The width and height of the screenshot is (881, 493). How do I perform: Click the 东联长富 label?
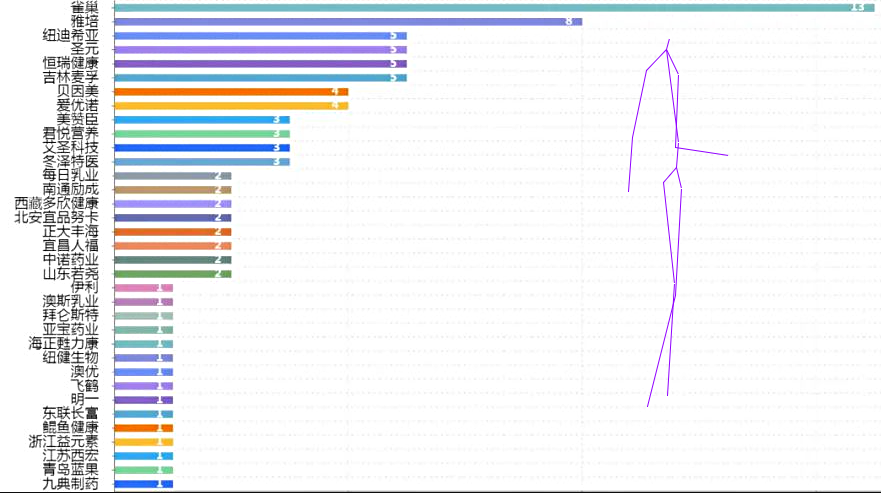tap(71, 414)
